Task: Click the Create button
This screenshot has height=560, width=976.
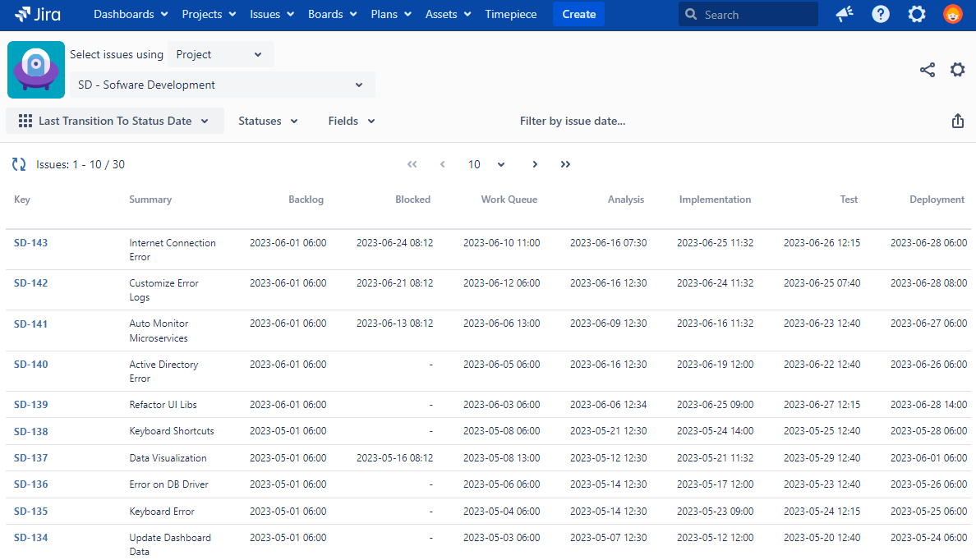Action: pyautogui.click(x=578, y=14)
